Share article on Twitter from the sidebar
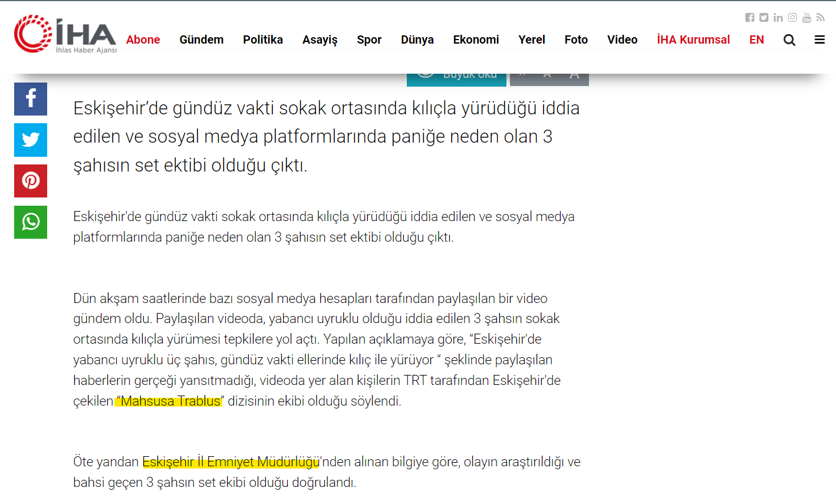 pyautogui.click(x=31, y=140)
